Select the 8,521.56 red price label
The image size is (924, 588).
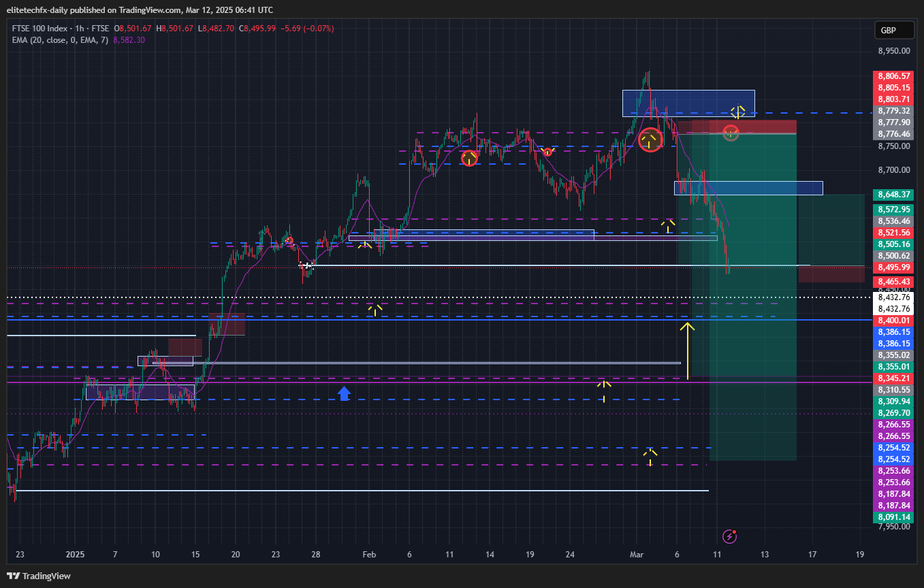pos(894,233)
